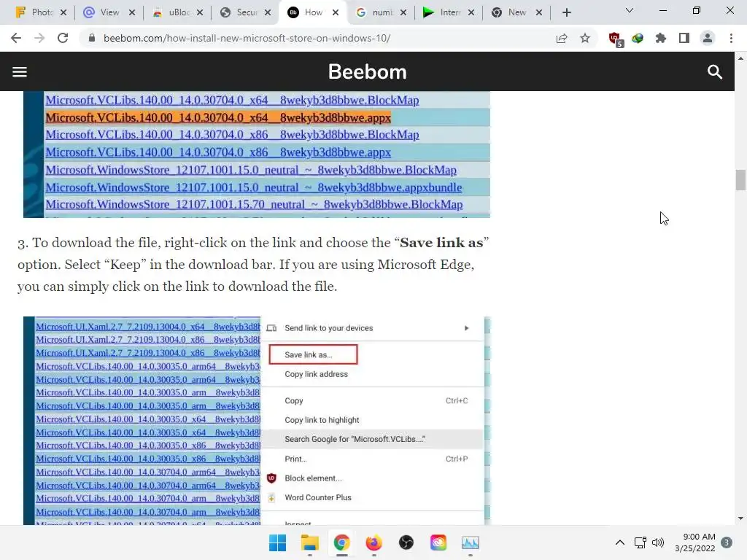Switch to the New tab
The height and width of the screenshot is (560, 747).
click(x=510, y=12)
